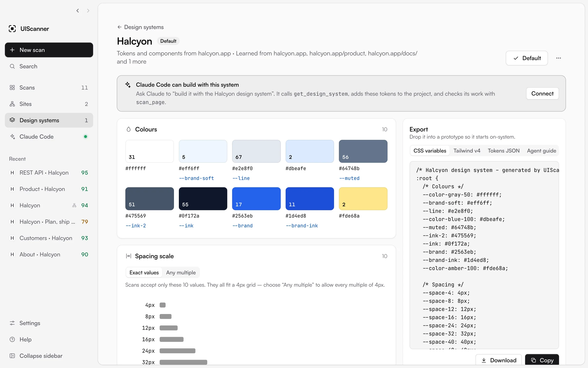This screenshot has width=588, height=368.
Task: Copy the CSS variables export
Action: click(542, 360)
